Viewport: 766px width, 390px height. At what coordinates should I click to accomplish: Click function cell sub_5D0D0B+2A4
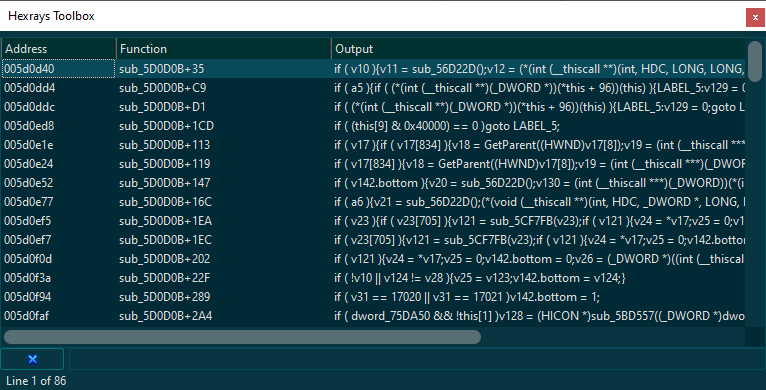coord(166,316)
